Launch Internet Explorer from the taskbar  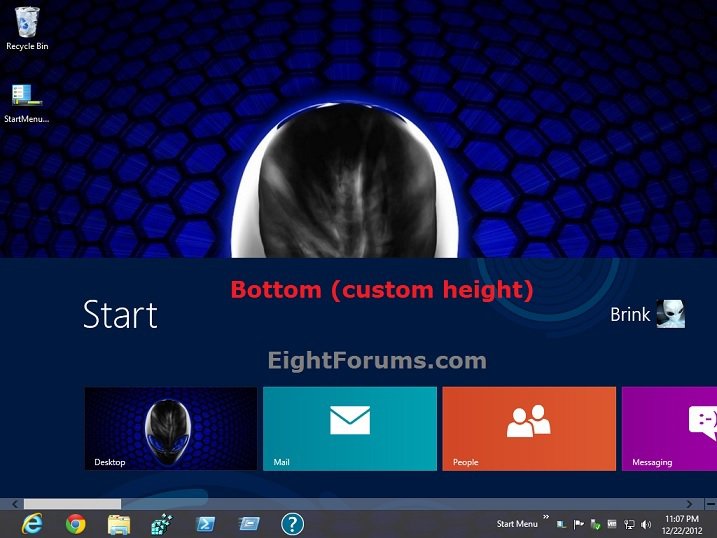32,524
